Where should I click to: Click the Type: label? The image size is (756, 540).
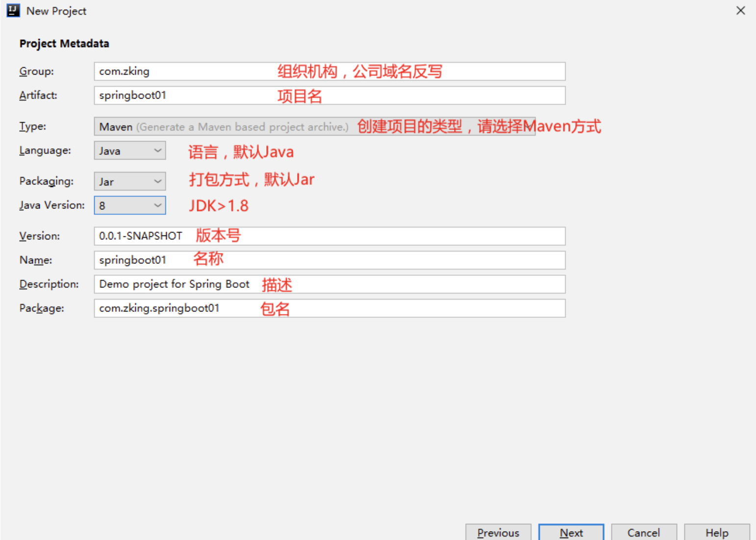(33, 126)
